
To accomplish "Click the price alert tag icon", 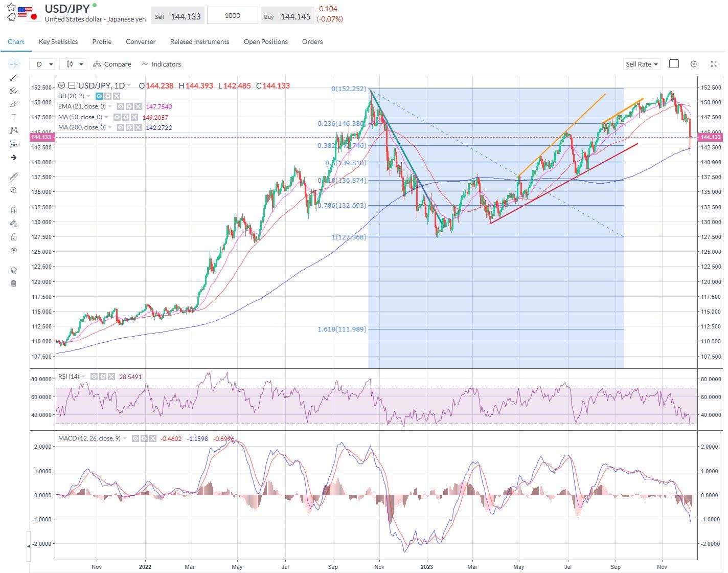I will 11,17.
